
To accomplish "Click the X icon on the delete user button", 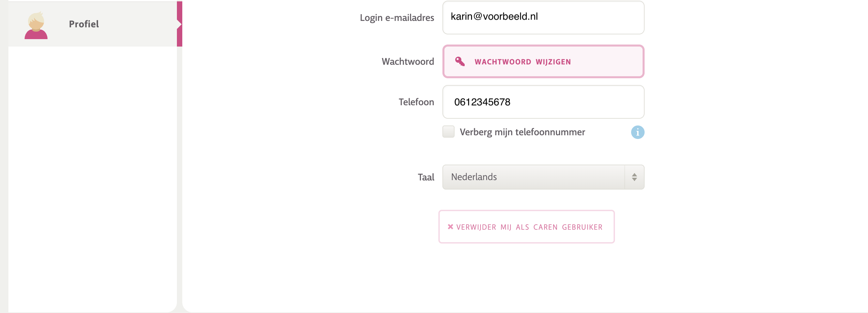I will [x=450, y=227].
